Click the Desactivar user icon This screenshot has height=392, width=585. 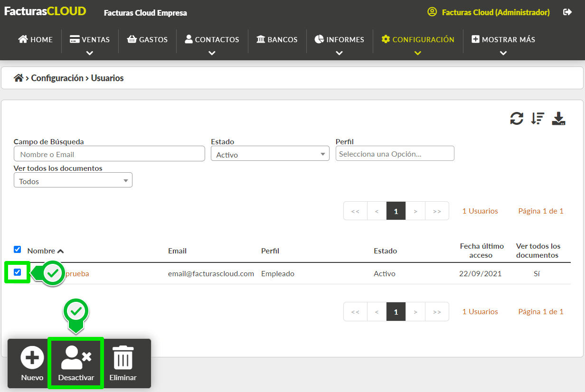pos(76,357)
